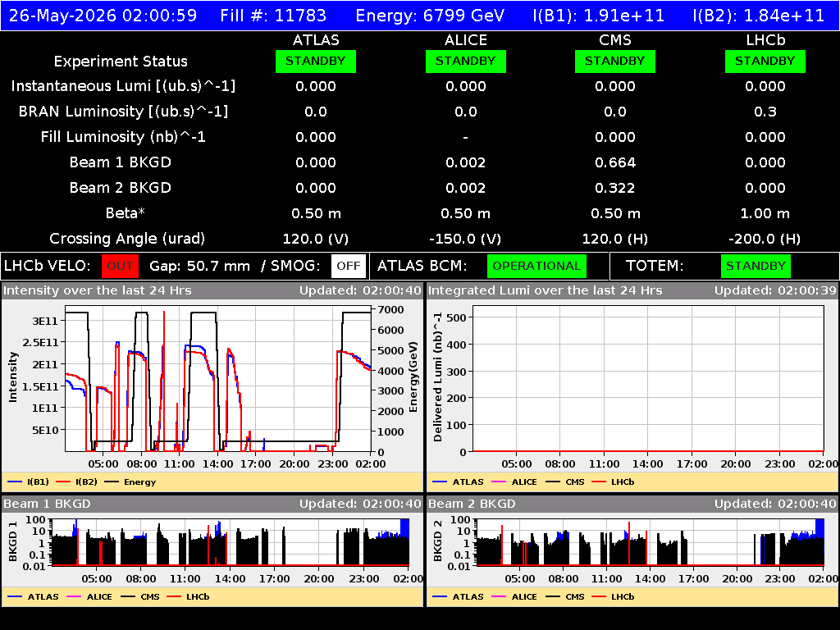Click LHCb crossing angle -200.0 (H)

(765, 239)
